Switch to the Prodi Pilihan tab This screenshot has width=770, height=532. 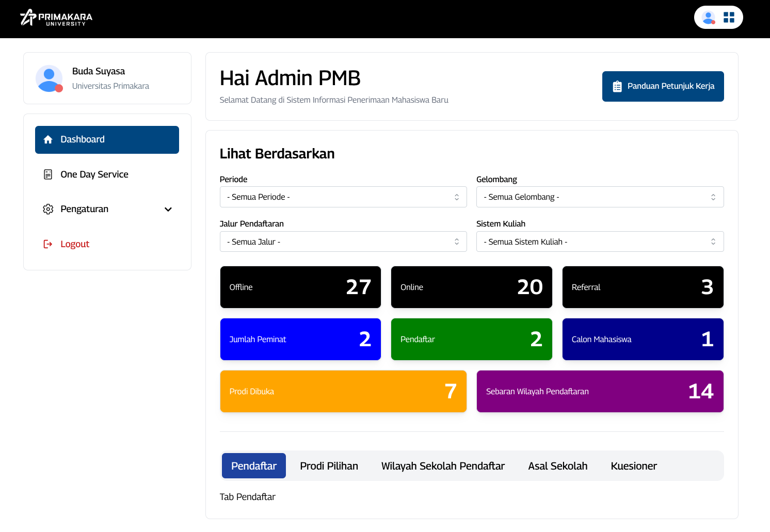(329, 466)
